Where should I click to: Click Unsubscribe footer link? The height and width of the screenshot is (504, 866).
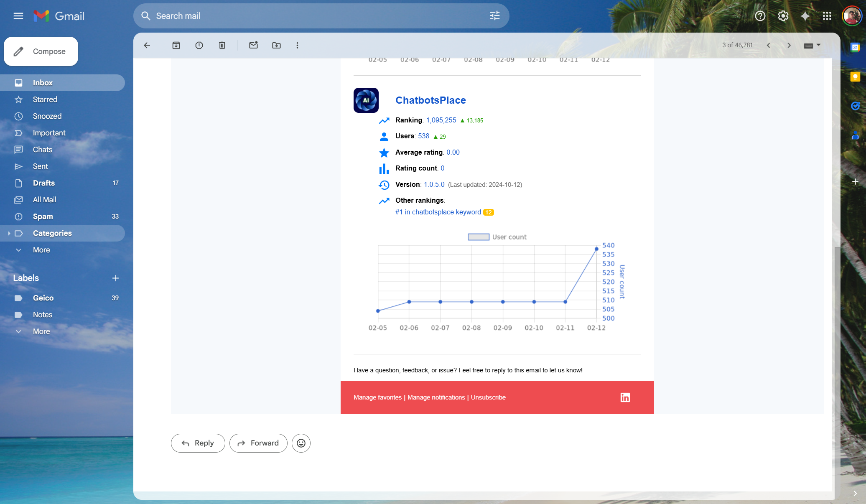click(x=488, y=397)
